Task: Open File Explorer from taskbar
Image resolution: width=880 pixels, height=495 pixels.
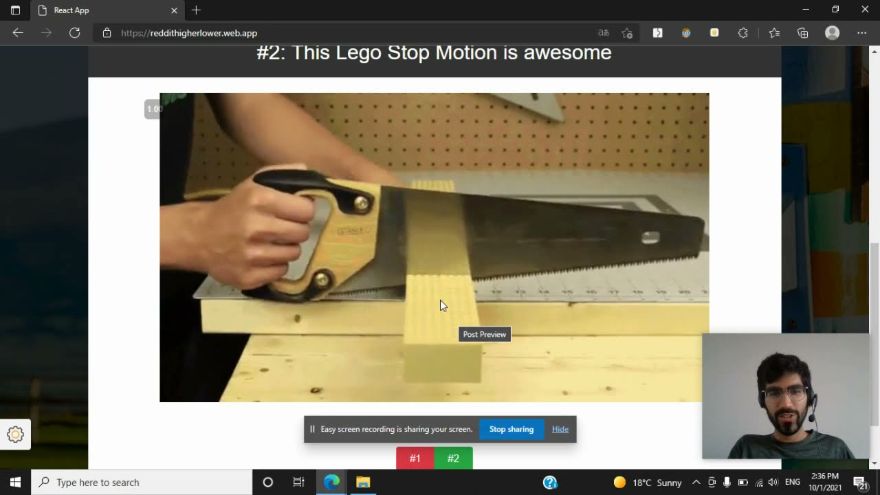Action: coord(363,482)
